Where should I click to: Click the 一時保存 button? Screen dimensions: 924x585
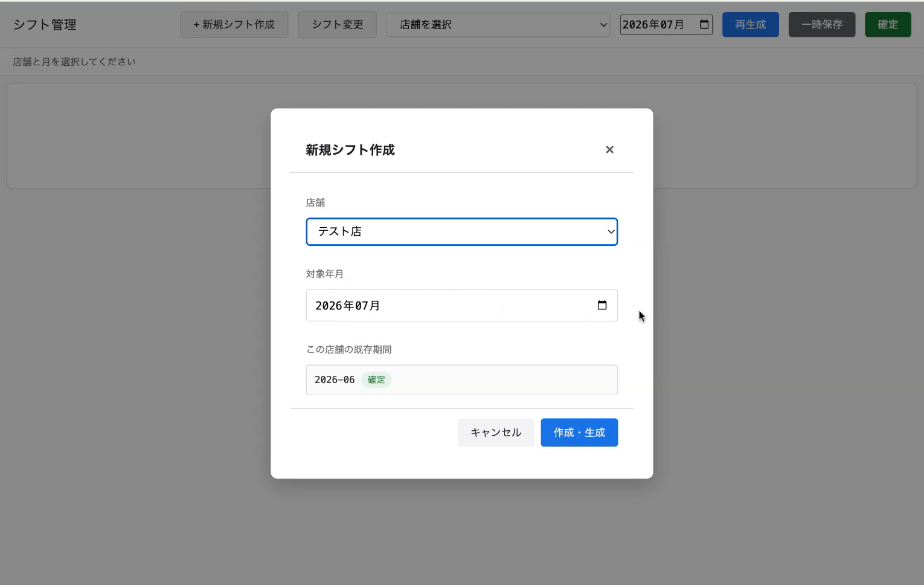click(822, 25)
